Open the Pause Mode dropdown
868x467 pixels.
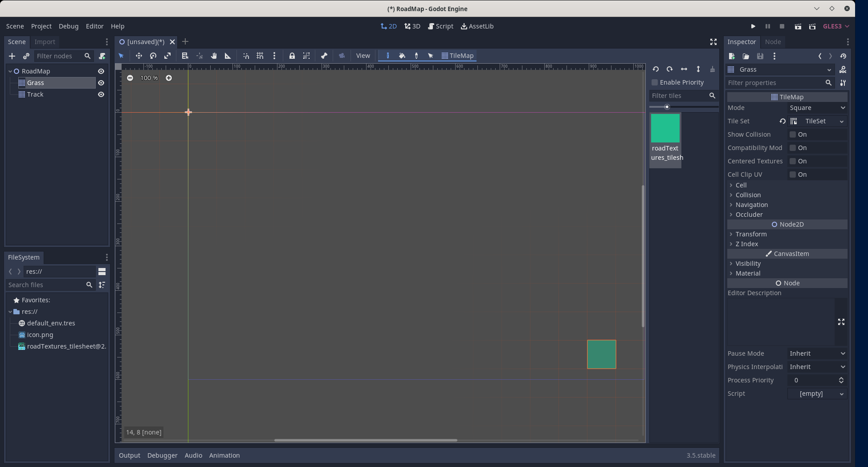point(816,353)
